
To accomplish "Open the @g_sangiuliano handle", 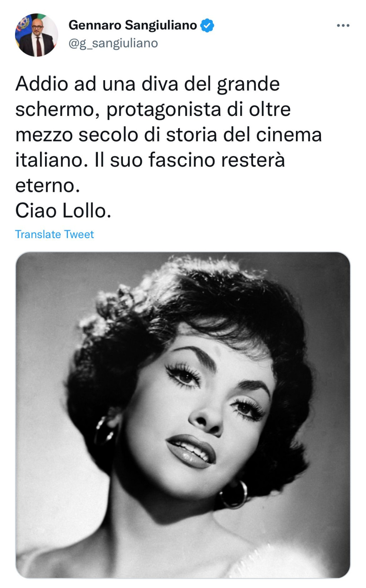I will (113, 43).
